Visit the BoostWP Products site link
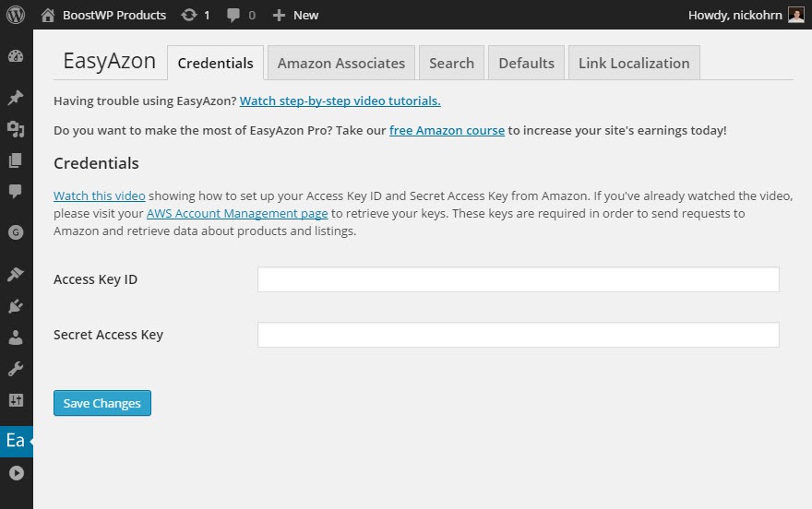This screenshot has height=509, width=812. [114, 16]
